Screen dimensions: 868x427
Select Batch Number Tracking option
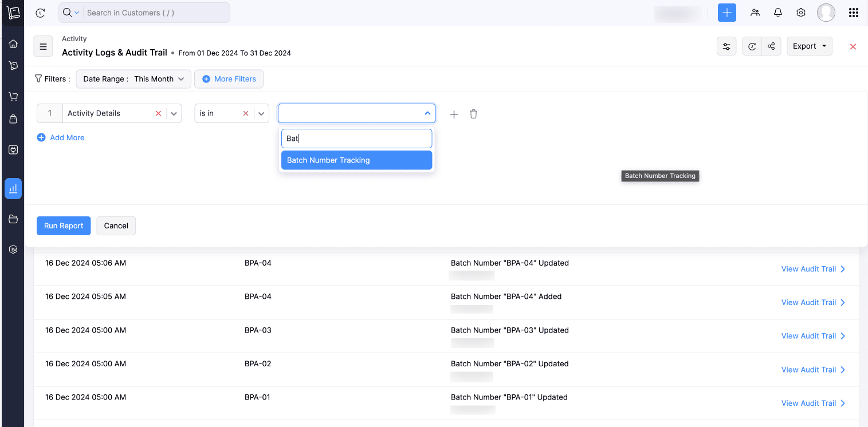pos(356,160)
